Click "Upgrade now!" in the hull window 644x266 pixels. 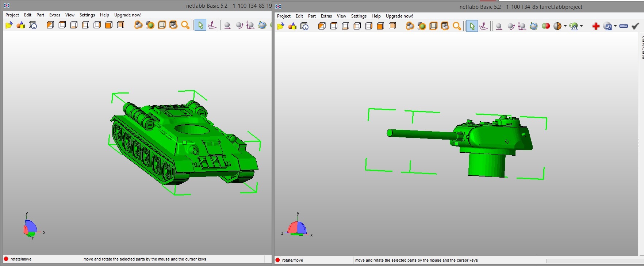(x=128, y=15)
